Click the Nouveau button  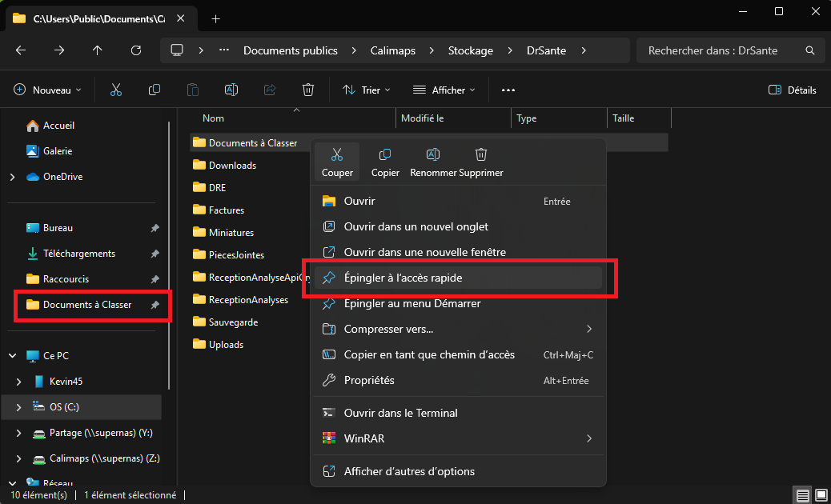click(x=48, y=90)
